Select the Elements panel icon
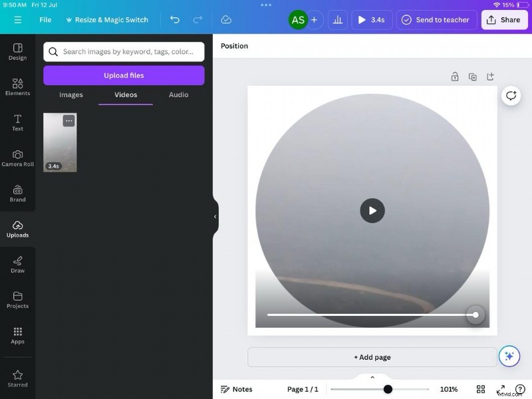The height and width of the screenshot is (399, 532). point(17,86)
